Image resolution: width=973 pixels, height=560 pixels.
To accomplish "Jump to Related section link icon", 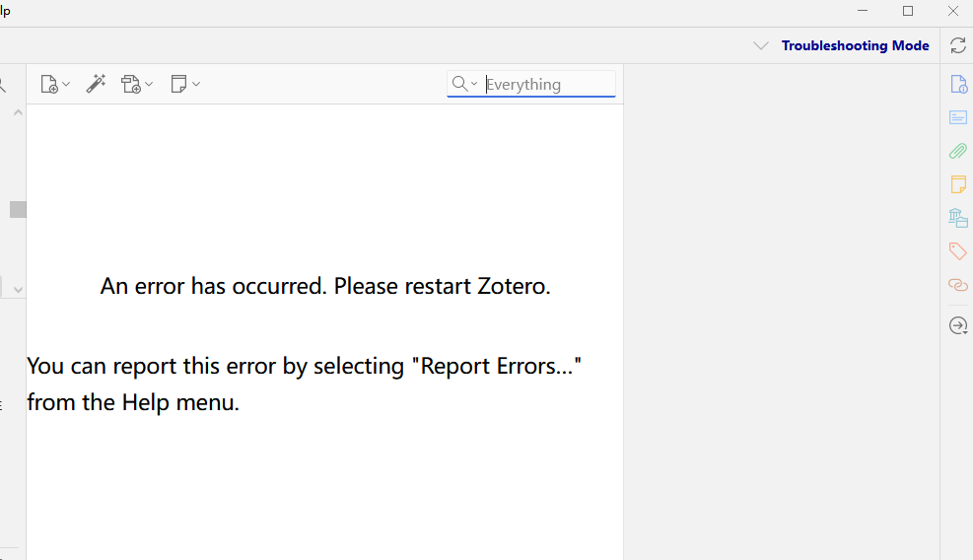I will (x=958, y=285).
